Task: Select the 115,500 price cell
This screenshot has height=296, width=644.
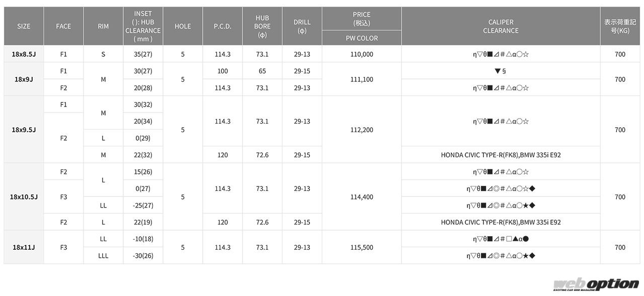Action: pyautogui.click(x=361, y=247)
